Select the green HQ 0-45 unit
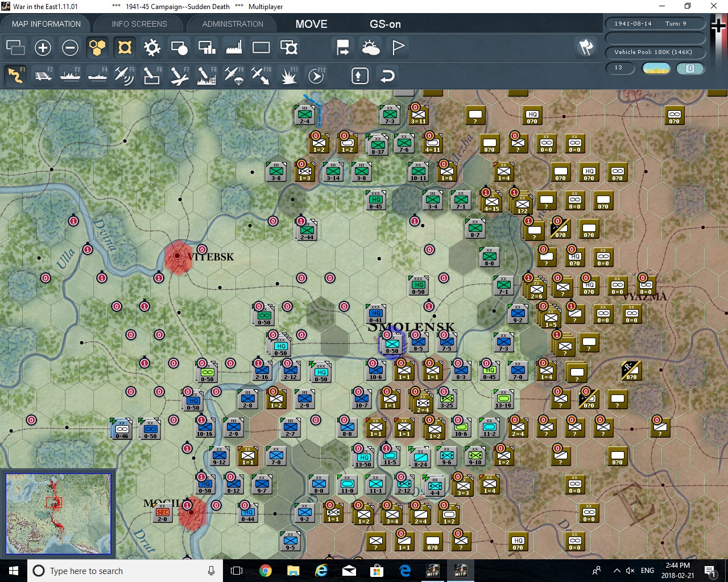 pos(375,201)
